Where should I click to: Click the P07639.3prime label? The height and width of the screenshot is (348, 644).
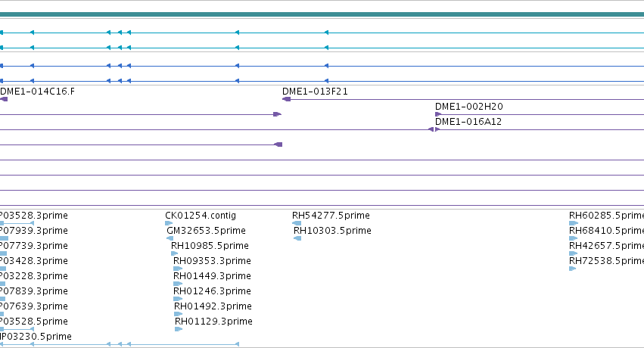[34, 306]
